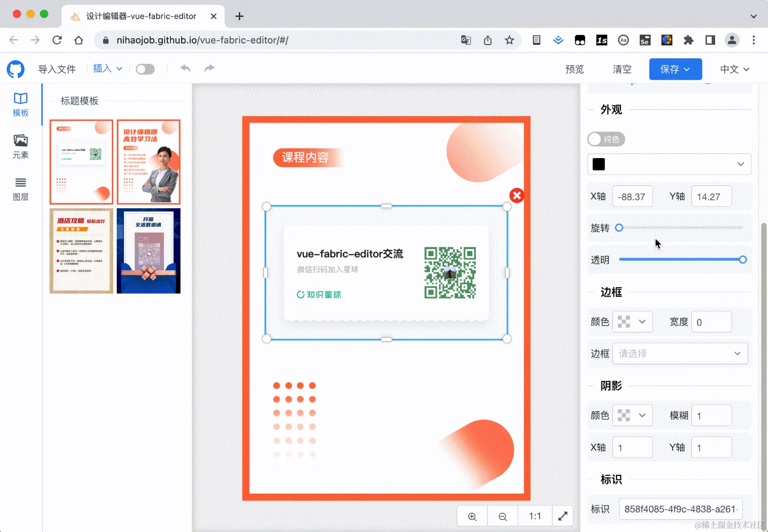Focus the 标识 ID field
The height and width of the screenshot is (532, 768).
(681, 509)
